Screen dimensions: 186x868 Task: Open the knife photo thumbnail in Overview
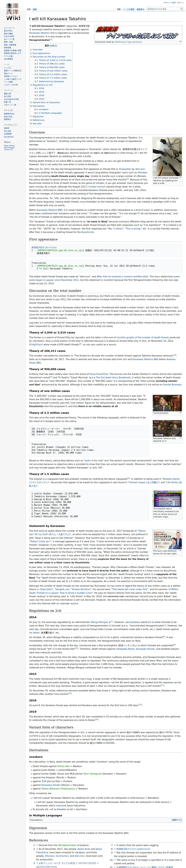click(x=167, y=156)
